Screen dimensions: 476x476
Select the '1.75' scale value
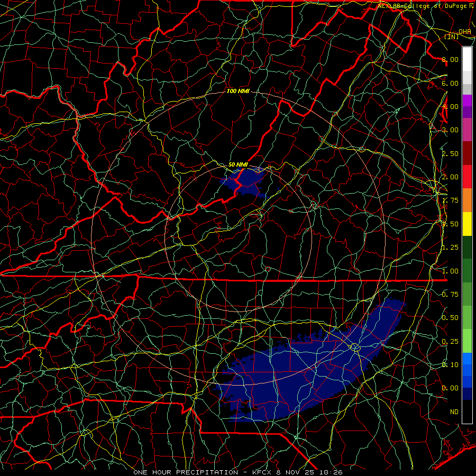(x=450, y=200)
